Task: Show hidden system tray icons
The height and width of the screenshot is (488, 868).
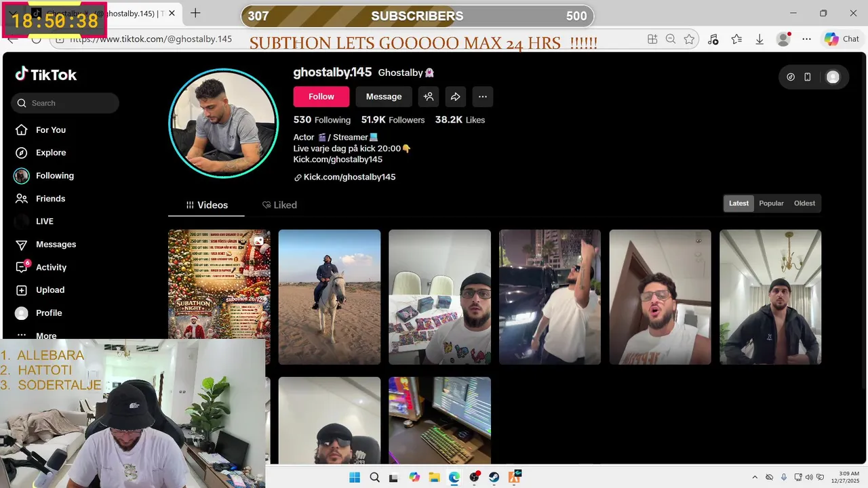Action: coord(755,477)
